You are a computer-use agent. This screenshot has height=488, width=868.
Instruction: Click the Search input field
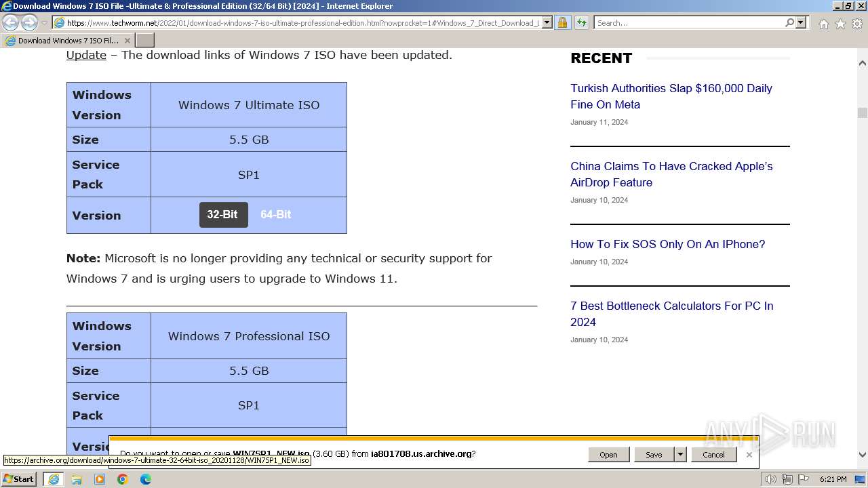pos(688,23)
